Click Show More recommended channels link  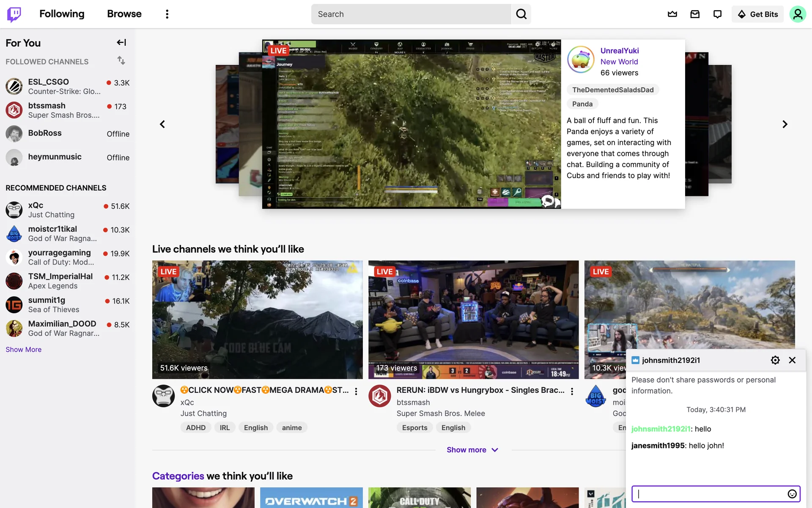click(23, 349)
